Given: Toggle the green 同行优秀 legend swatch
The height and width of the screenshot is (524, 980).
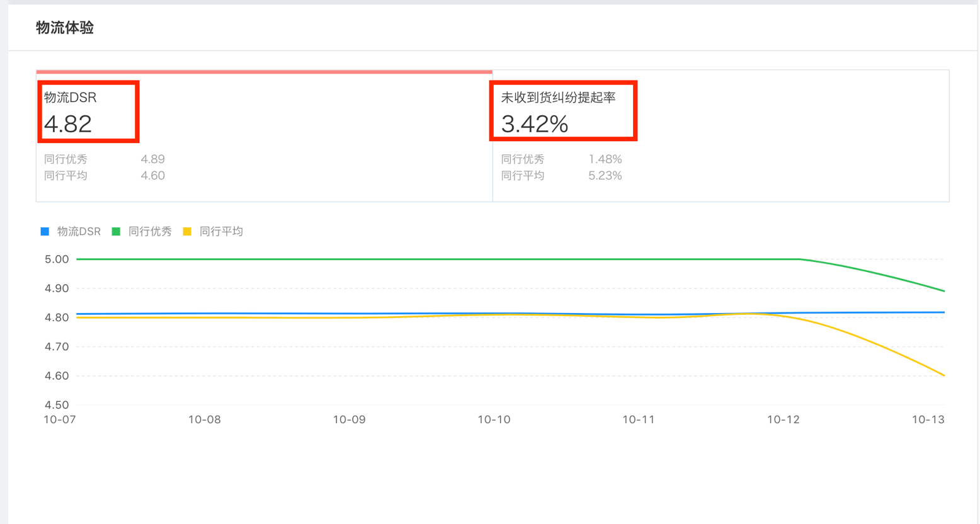Looking at the screenshot, I should (x=116, y=232).
